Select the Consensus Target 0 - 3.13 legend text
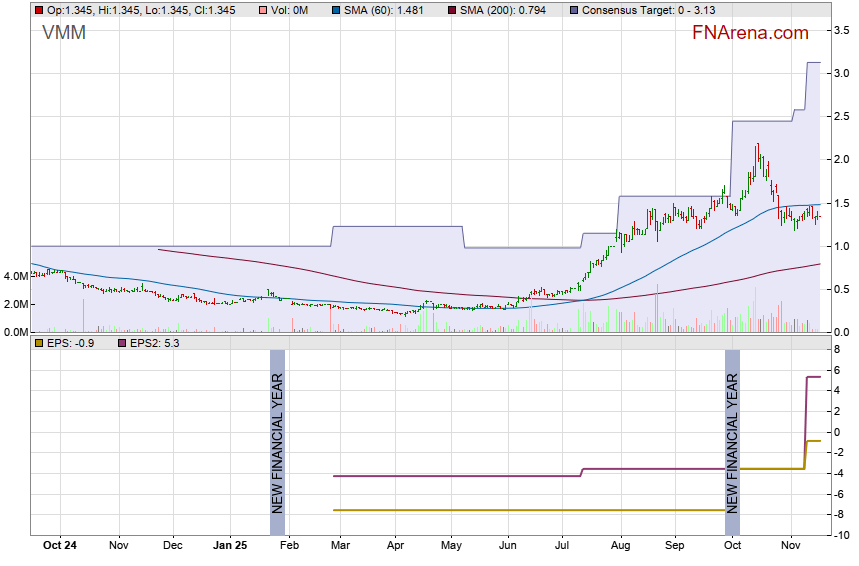This screenshot has width=859, height=566. point(640,10)
